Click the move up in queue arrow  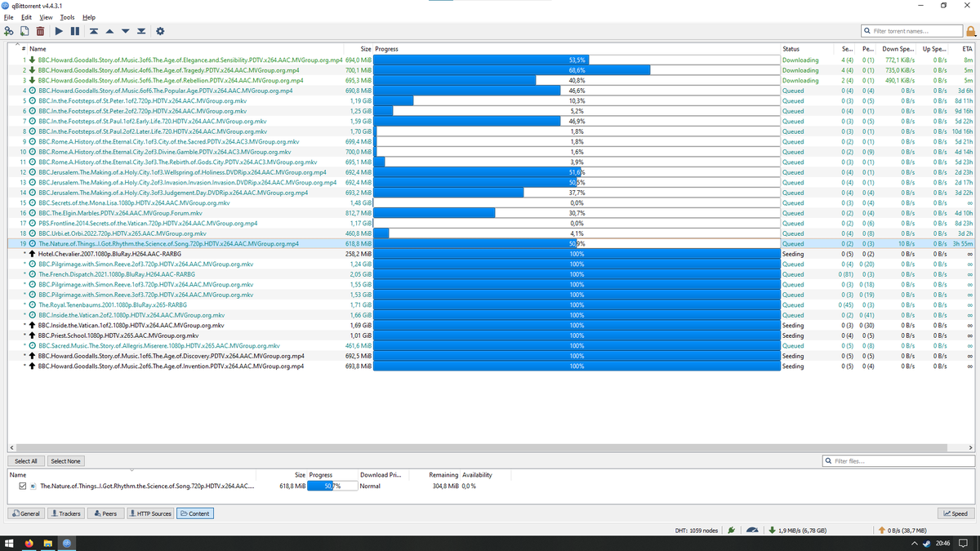pyautogui.click(x=109, y=31)
